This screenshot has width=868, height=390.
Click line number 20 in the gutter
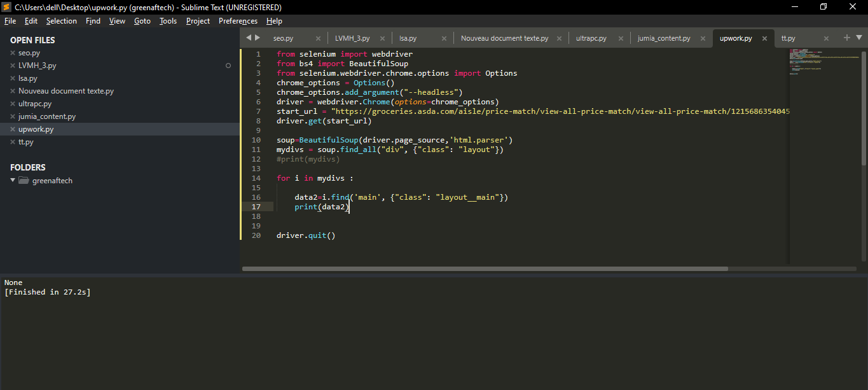(256, 235)
